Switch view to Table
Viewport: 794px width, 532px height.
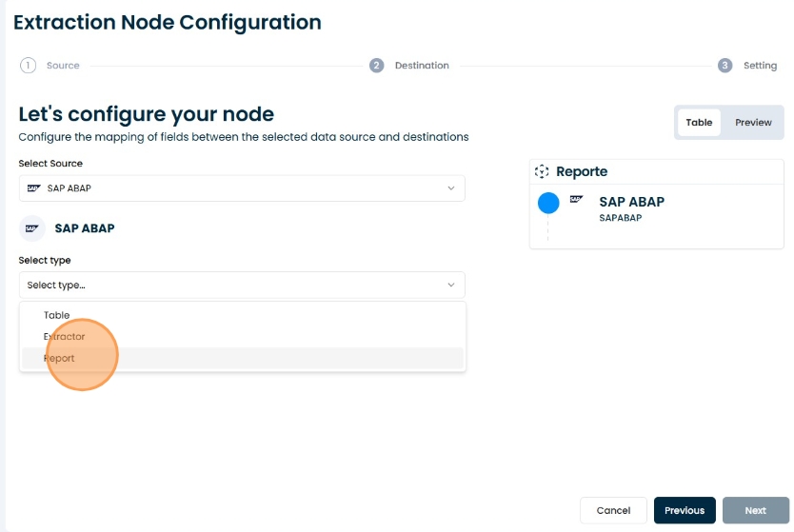point(699,123)
